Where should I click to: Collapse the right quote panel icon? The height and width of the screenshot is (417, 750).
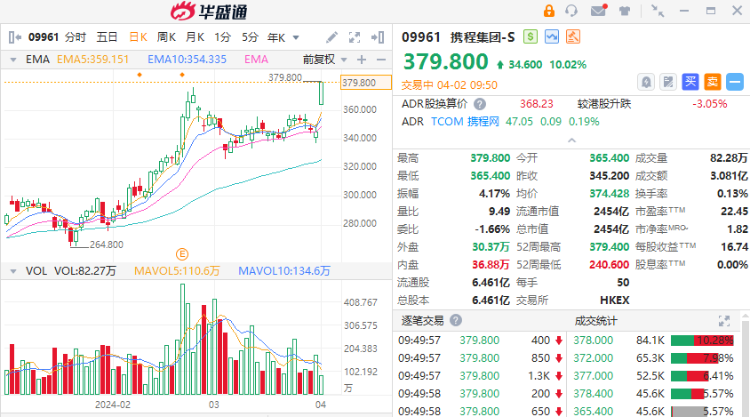pos(377,37)
